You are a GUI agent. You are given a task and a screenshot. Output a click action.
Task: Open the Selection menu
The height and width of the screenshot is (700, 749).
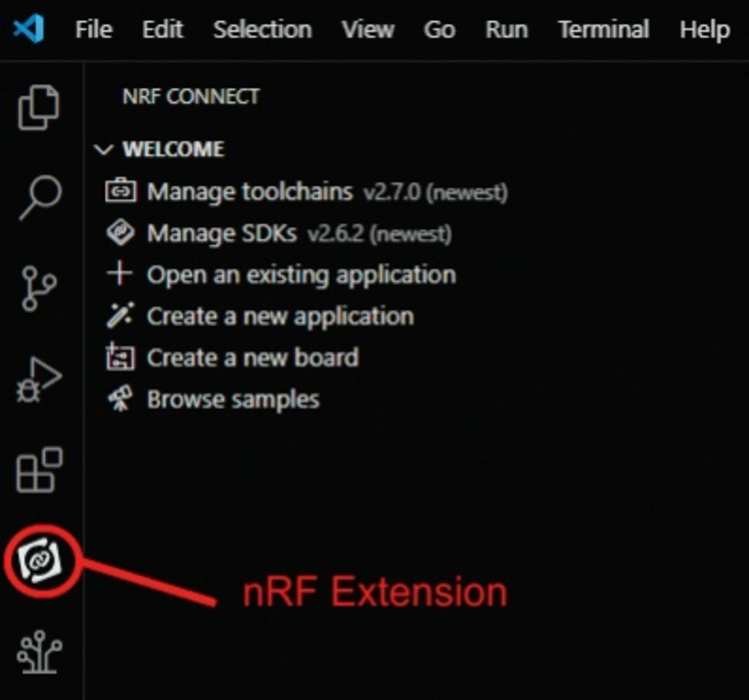pos(262,29)
